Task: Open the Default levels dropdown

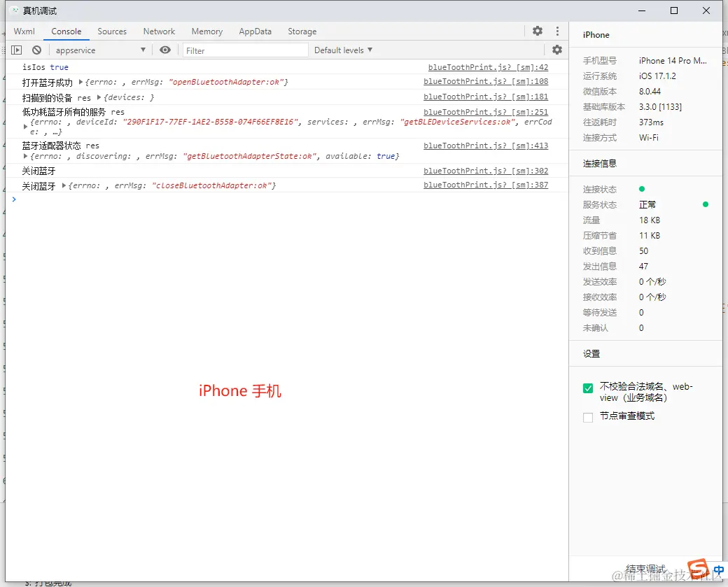Action: click(343, 50)
